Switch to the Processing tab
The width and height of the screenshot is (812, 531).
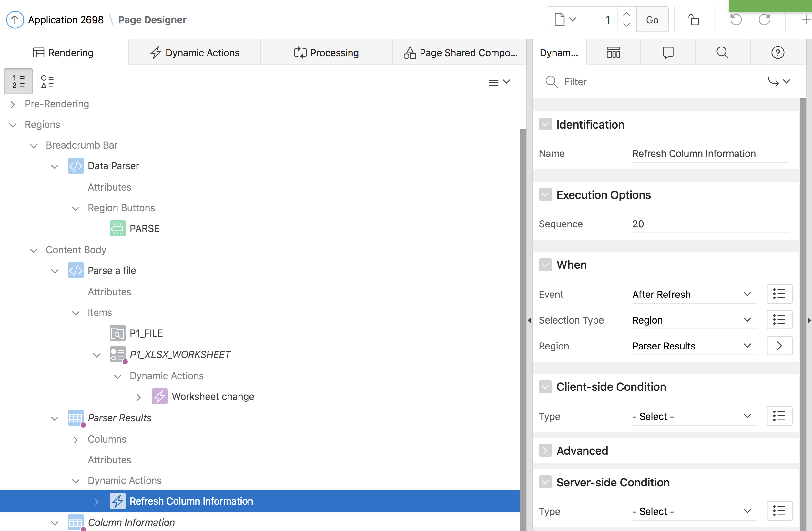pyautogui.click(x=326, y=53)
